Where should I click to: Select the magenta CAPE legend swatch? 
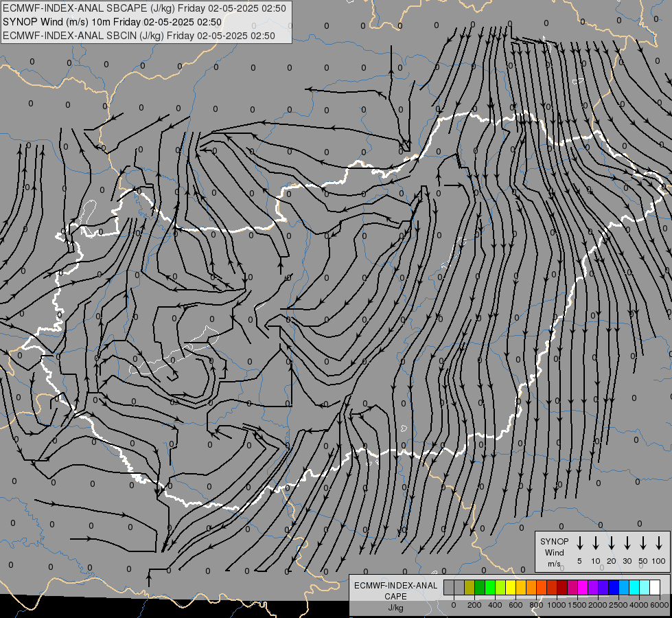[x=583, y=587]
